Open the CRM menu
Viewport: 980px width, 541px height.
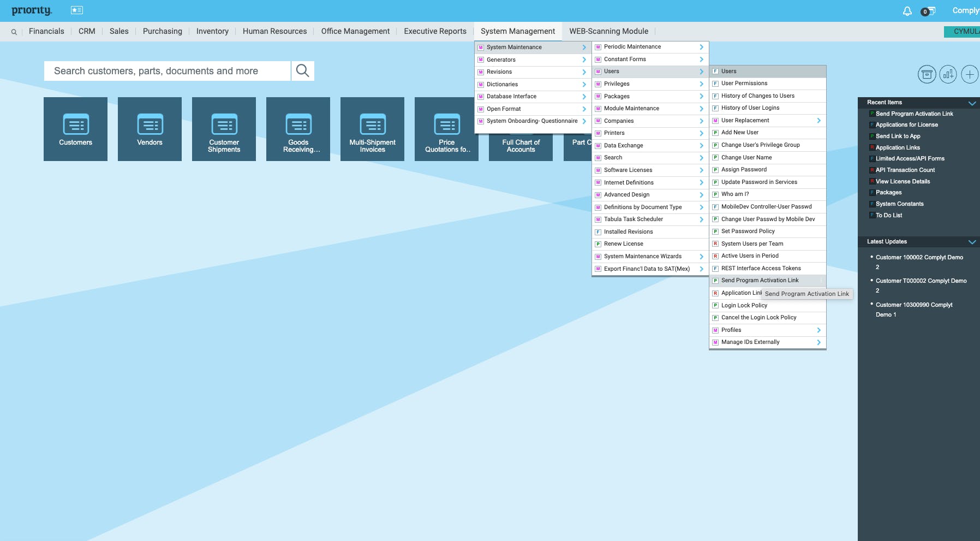(x=87, y=31)
